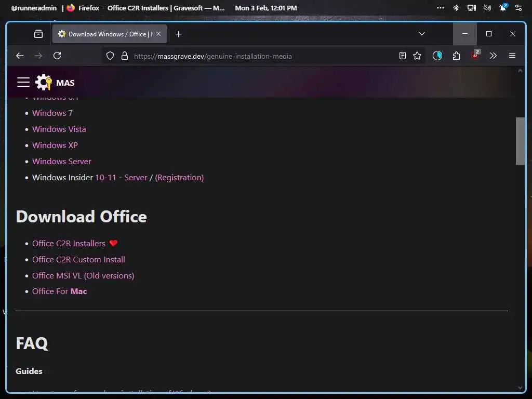Minimize the Firefox window
532x399 pixels.
point(465,34)
